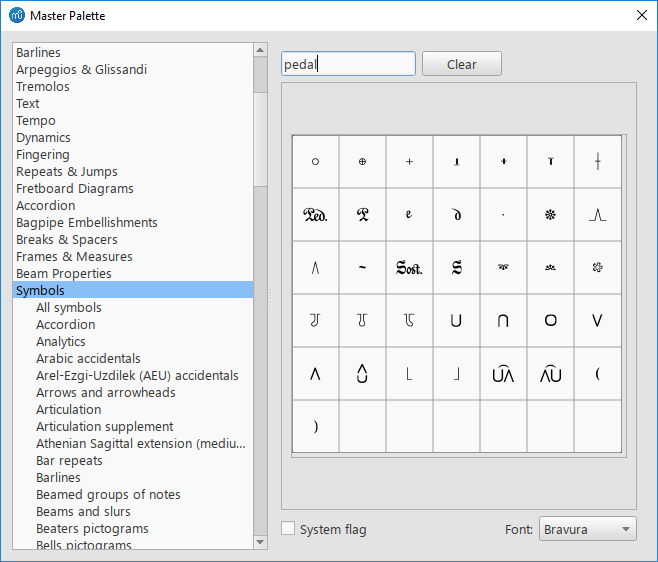Select the left parenthesis pedal symbol
This screenshot has height=562, width=658.
pos(597,374)
